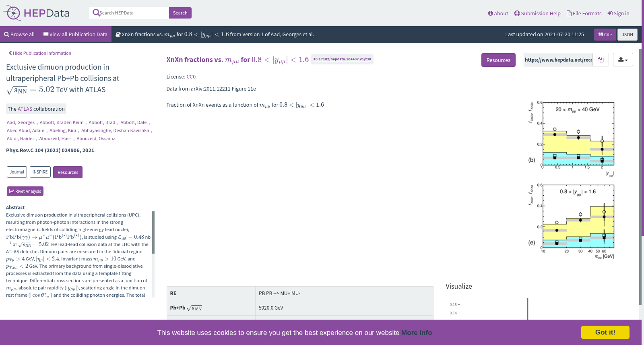Screen dimensions: 644x345
Task: Click the search magnifier icon
Action: [x=96, y=13]
